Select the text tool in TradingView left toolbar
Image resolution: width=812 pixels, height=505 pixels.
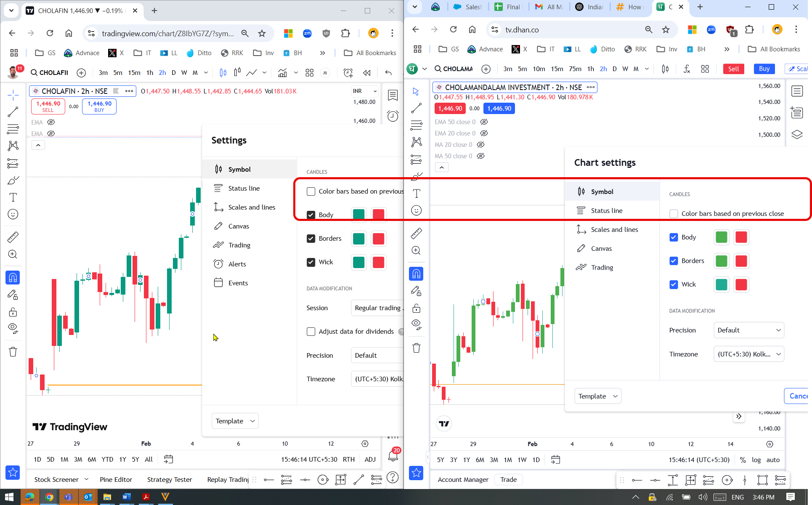coord(13,197)
